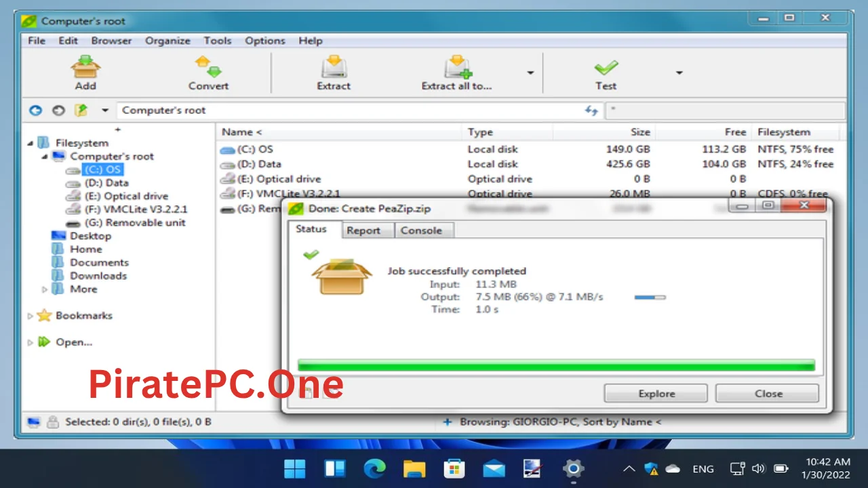Expand the More tree node
The height and width of the screenshot is (488, 868).
(45, 289)
